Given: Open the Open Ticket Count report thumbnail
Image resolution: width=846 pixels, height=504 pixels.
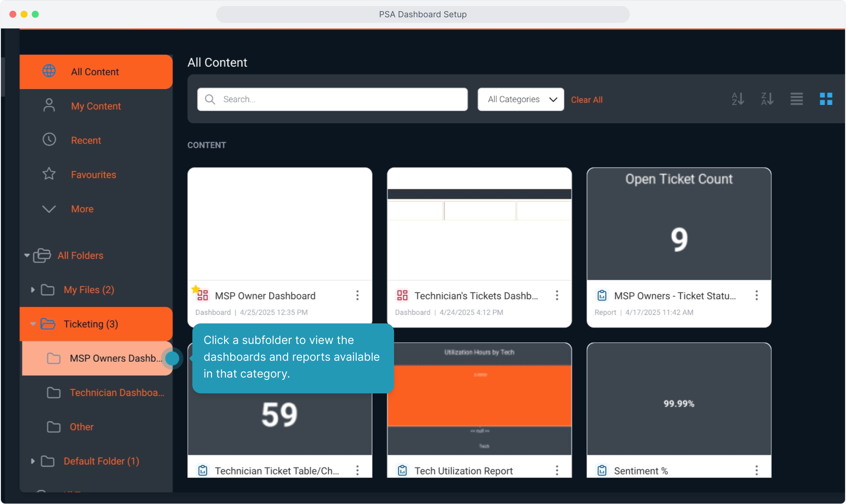Looking at the screenshot, I should tap(678, 224).
